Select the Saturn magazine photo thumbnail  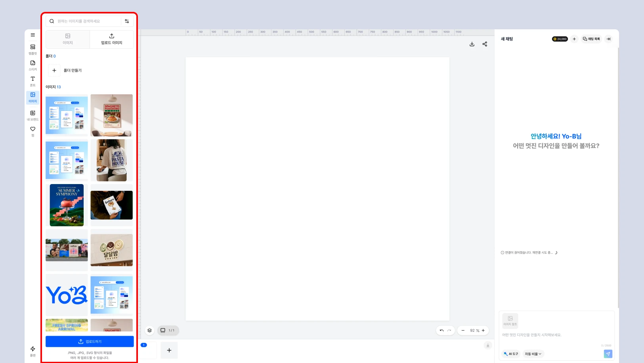pyautogui.click(x=112, y=205)
